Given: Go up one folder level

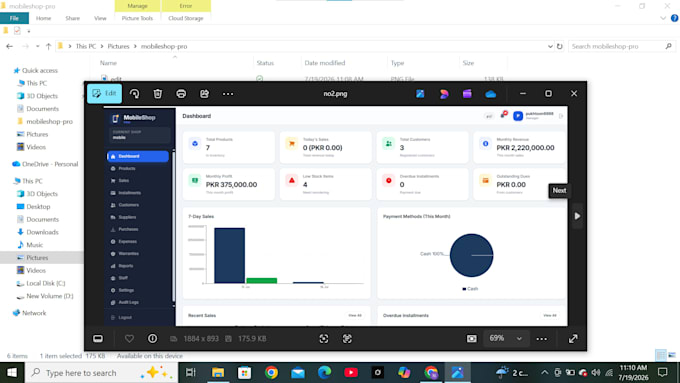Looking at the screenshot, I should point(48,46).
